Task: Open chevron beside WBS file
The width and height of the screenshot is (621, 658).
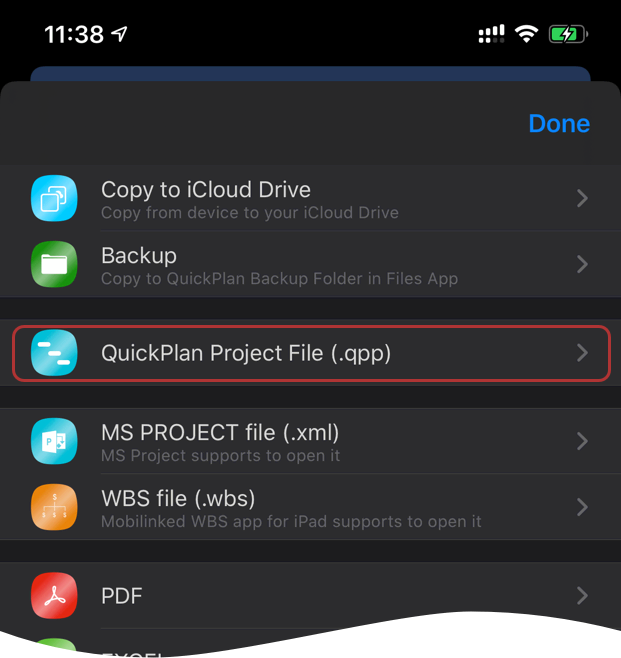Action: pyautogui.click(x=582, y=507)
